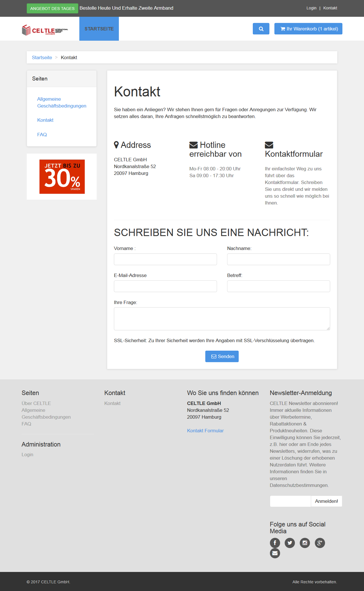
Task: Click the search magnifier icon button
Action: pos(261,29)
